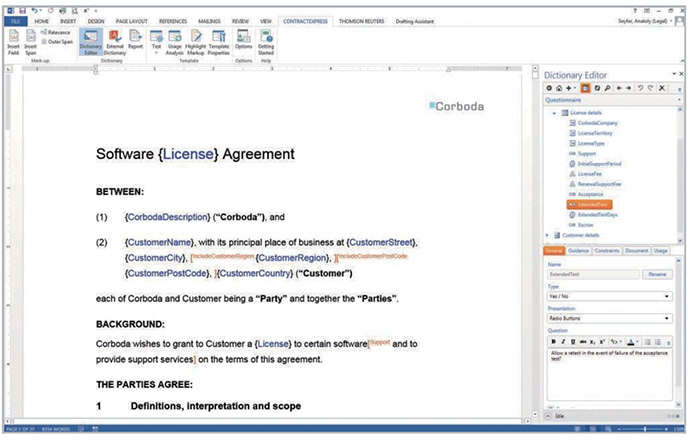This screenshot has width=690, height=440.
Task: Click the Add plus icon in Dictionary Editor
Action: tap(569, 88)
